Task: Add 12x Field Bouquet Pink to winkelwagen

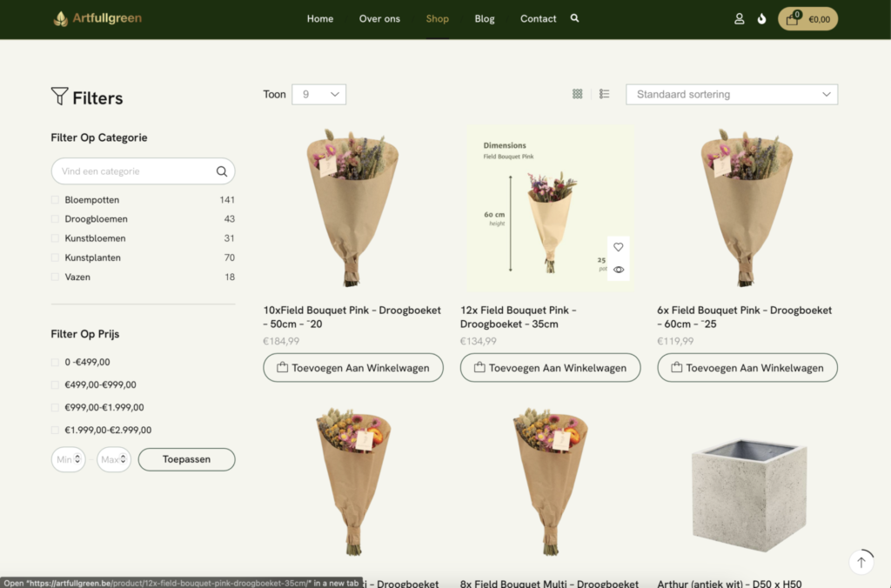Action: 550,368
